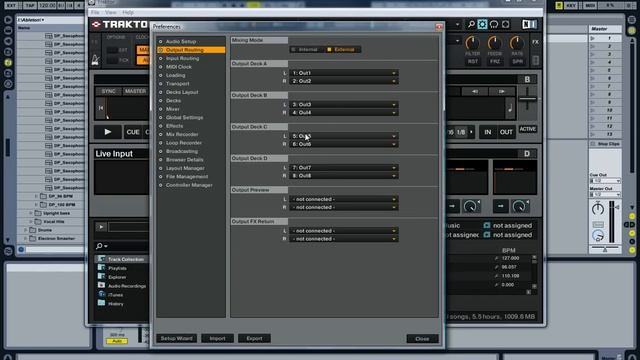Open Broadcasting preferences page
This screenshot has width=640, height=360.
coord(182,151)
